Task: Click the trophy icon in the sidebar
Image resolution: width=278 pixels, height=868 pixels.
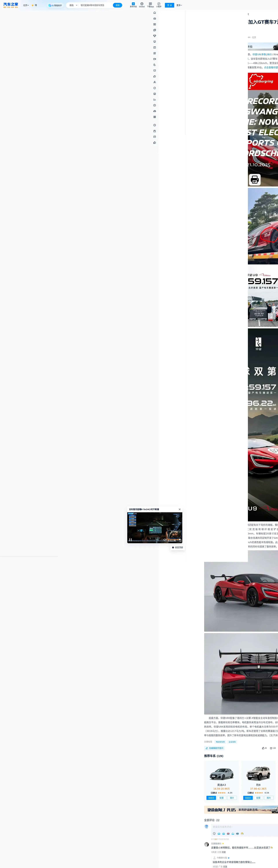Action: tap(154, 36)
